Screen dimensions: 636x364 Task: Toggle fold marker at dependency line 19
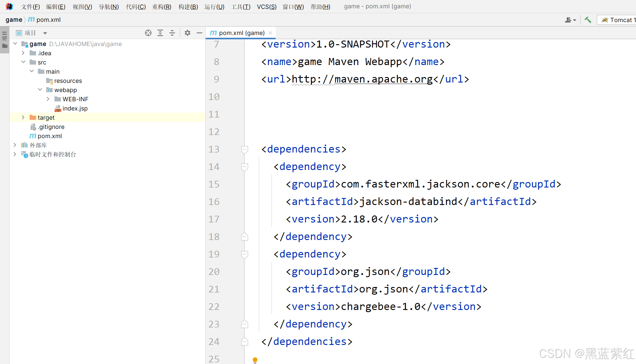245,254
